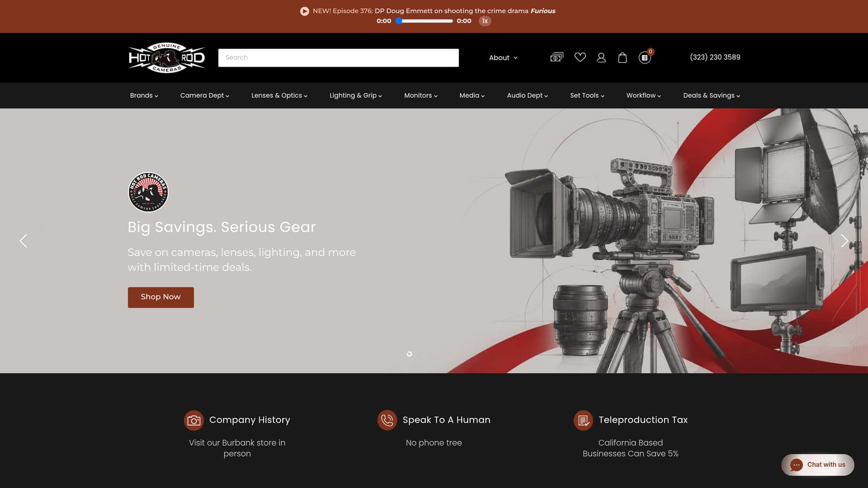
Task: Click the camera icon beside Company History
Action: [194, 420]
